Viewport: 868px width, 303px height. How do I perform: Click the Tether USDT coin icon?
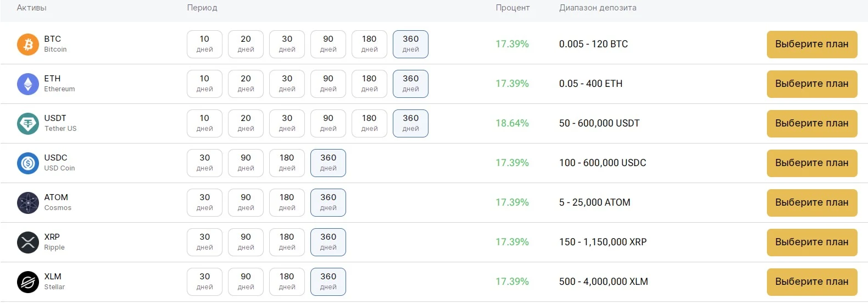(x=28, y=124)
